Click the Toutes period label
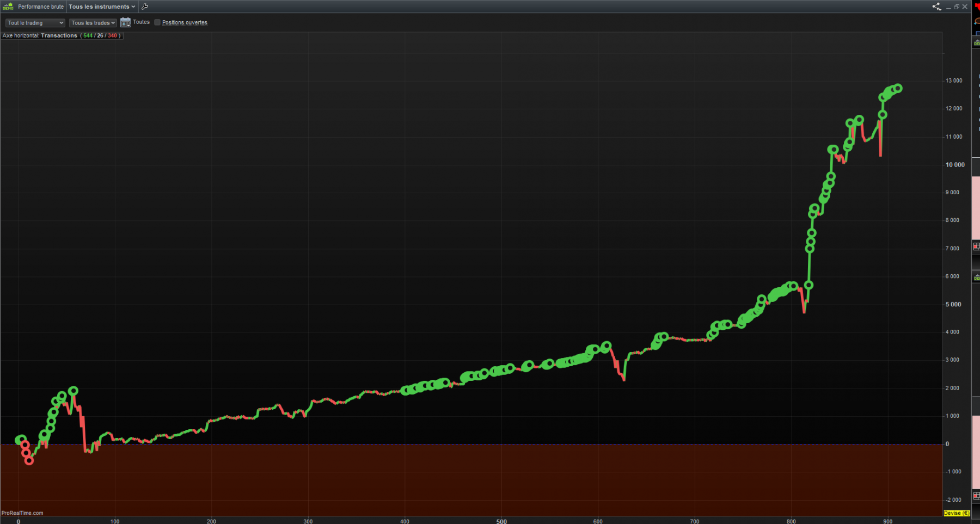The image size is (980, 524). coord(141,22)
